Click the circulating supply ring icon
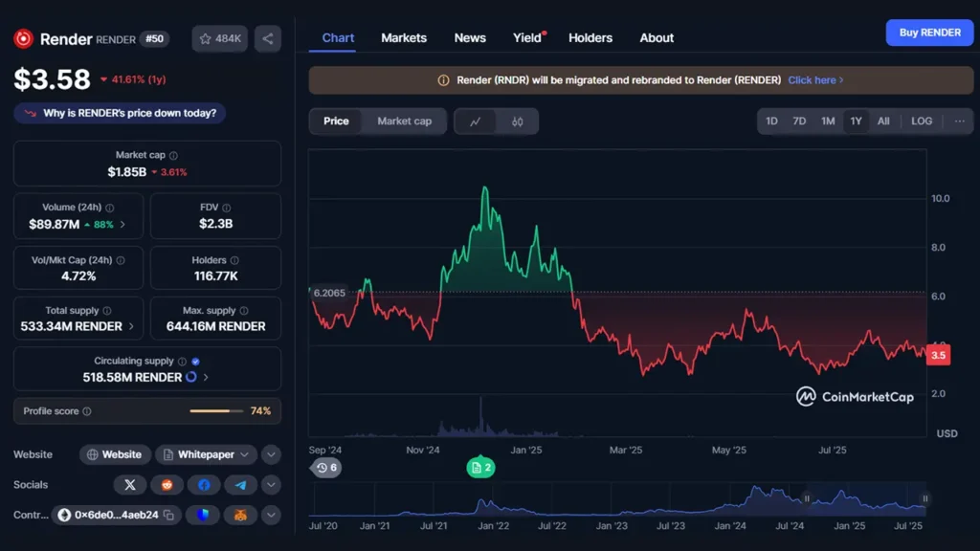Screen dimensions: 980x551 click(x=191, y=377)
